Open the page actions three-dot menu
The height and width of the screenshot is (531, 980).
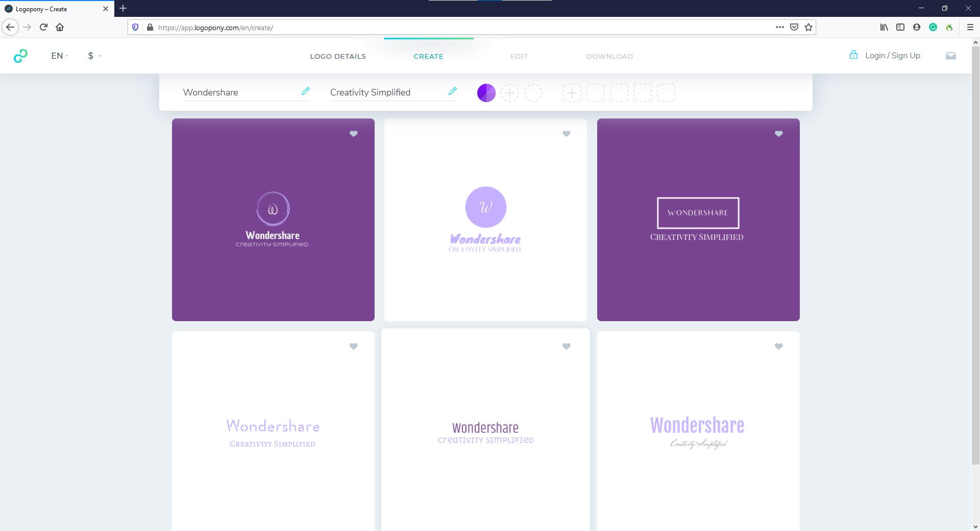pos(779,27)
